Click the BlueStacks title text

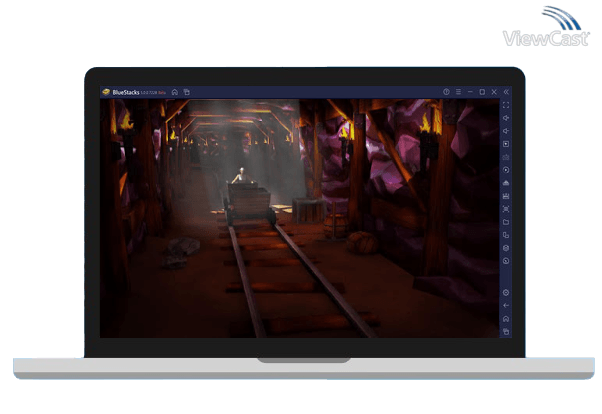click(126, 92)
